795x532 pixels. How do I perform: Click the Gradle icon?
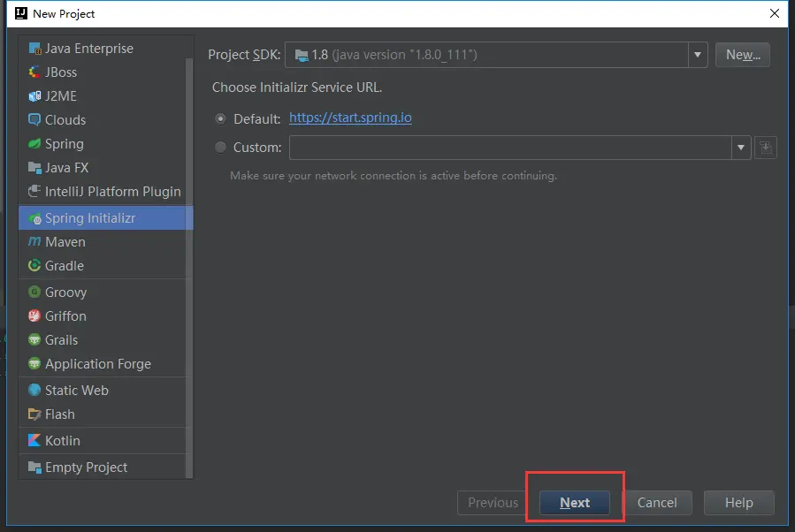[x=34, y=265]
